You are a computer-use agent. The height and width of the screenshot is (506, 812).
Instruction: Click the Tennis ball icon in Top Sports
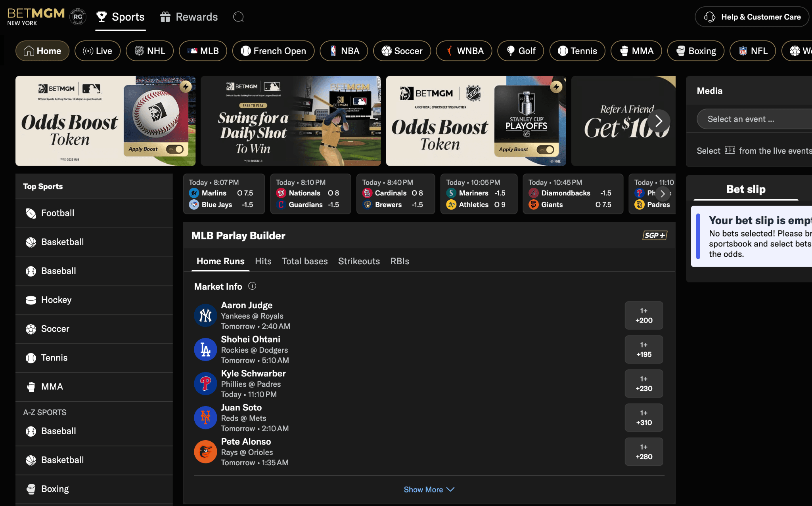pos(31,358)
